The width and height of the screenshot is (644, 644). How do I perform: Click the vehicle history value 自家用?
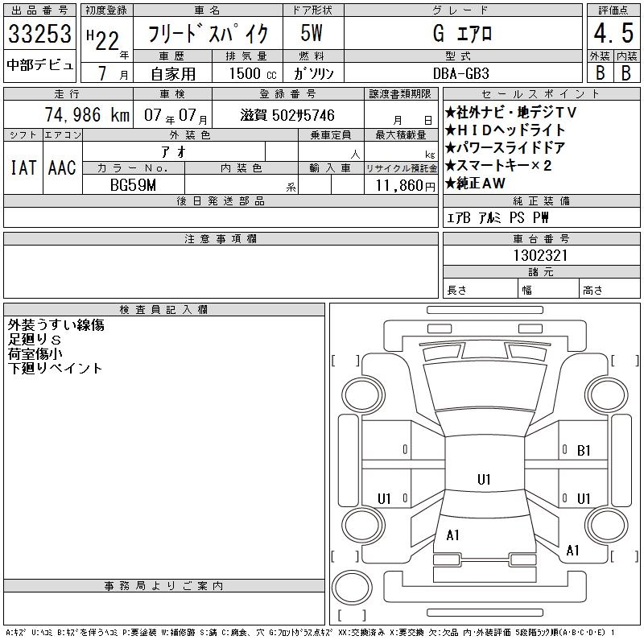coord(173,74)
